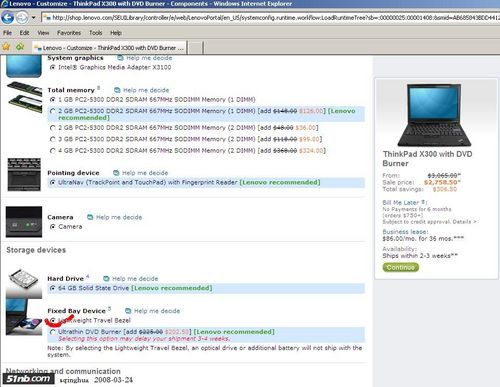Open the Help menu

pos(116,33)
